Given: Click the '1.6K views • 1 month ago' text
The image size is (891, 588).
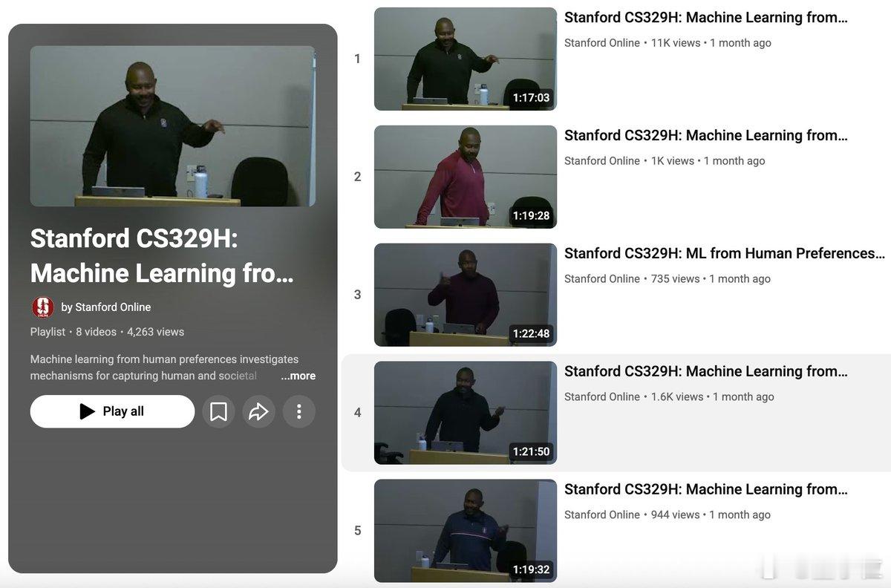Looking at the screenshot, I should click(713, 397).
